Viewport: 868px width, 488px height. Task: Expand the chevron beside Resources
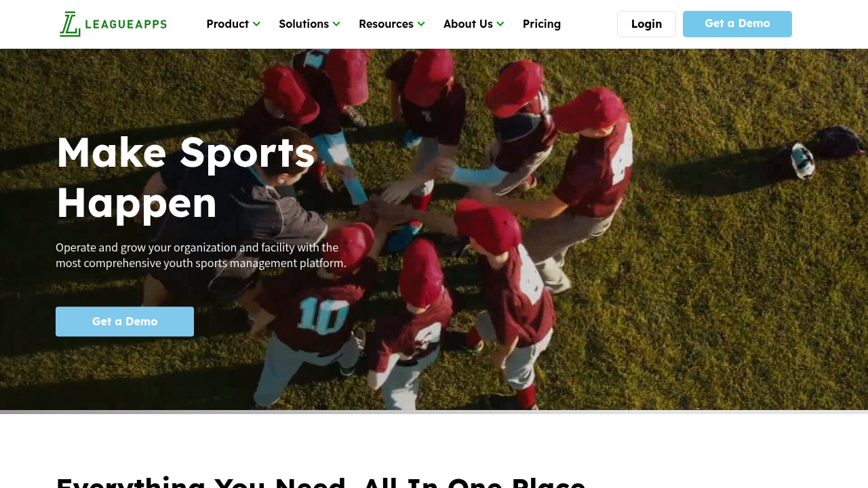(x=421, y=24)
